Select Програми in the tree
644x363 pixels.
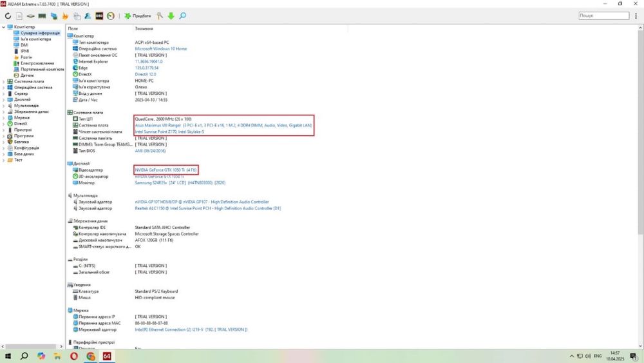[x=24, y=135]
